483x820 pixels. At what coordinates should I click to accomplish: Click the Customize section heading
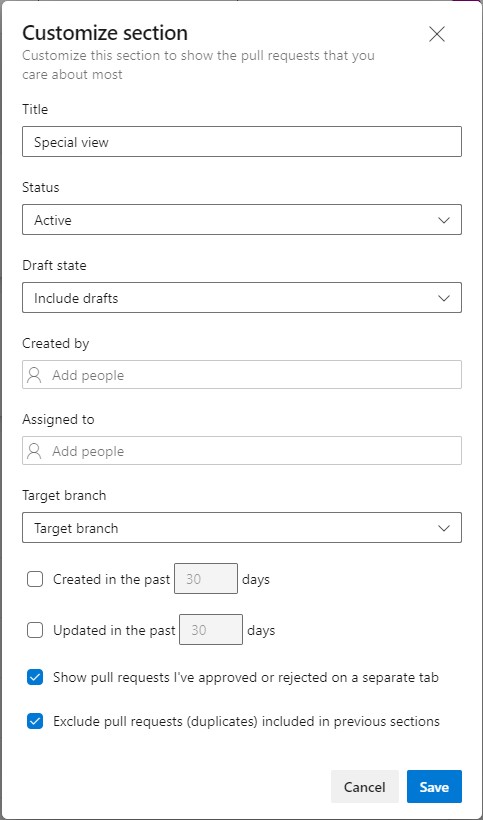click(105, 33)
